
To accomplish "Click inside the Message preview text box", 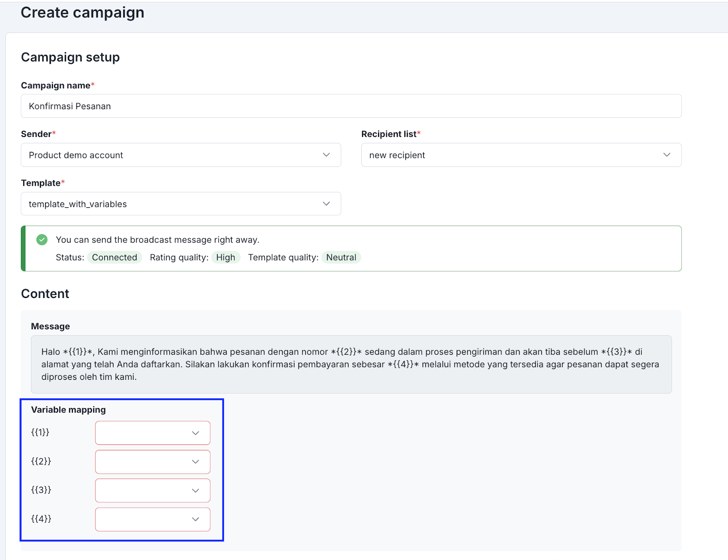I will point(350,364).
